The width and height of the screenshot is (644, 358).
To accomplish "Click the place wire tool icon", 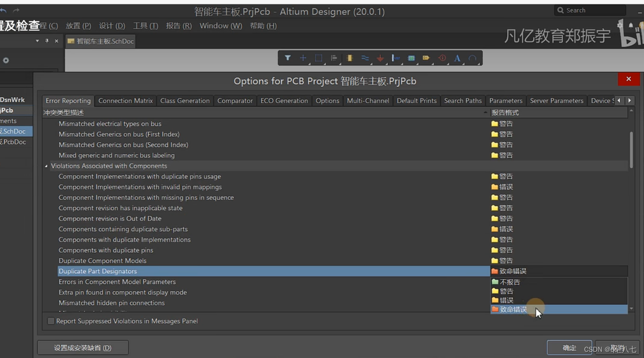I will [365, 58].
